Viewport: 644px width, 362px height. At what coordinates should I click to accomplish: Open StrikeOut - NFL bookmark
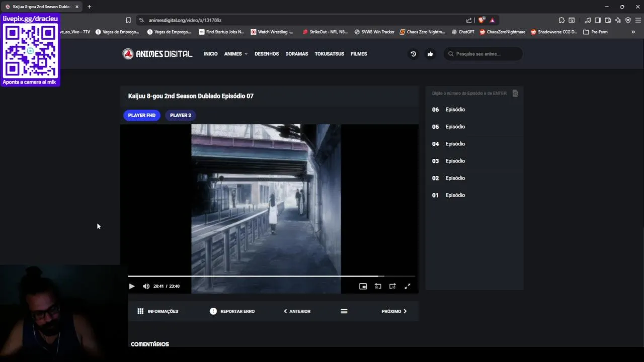pos(325,32)
